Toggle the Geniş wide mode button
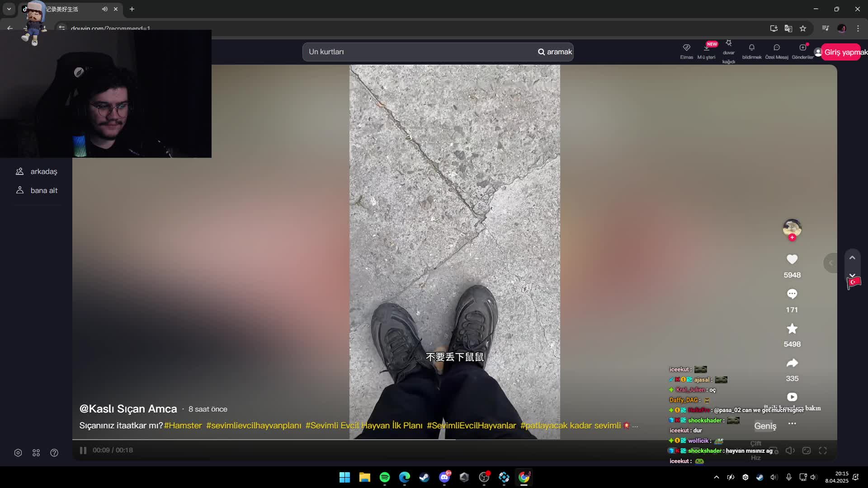Image resolution: width=868 pixels, height=488 pixels. pyautogui.click(x=765, y=426)
